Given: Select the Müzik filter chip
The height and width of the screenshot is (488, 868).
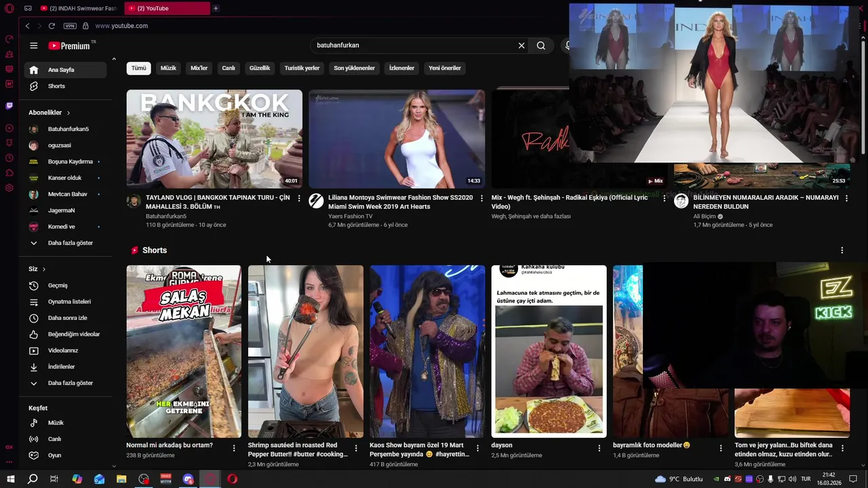Looking at the screenshot, I should tap(168, 68).
